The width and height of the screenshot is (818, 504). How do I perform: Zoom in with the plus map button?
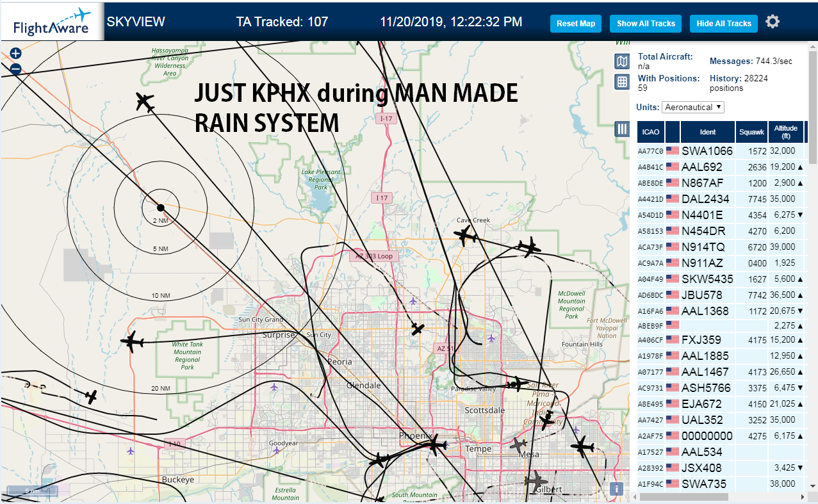16,54
